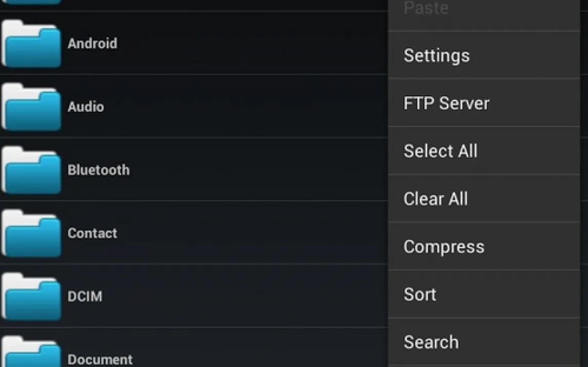Choose Select All in the menu
This screenshot has height=367, width=588.
click(x=440, y=151)
